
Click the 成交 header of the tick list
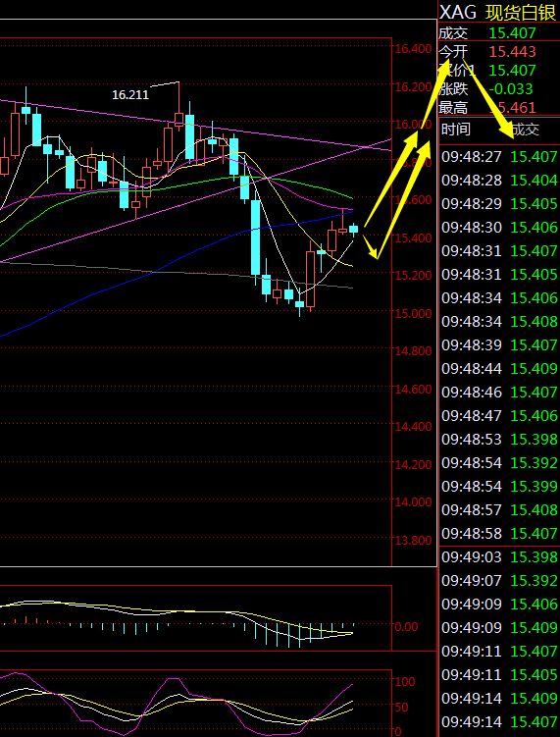point(525,130)
